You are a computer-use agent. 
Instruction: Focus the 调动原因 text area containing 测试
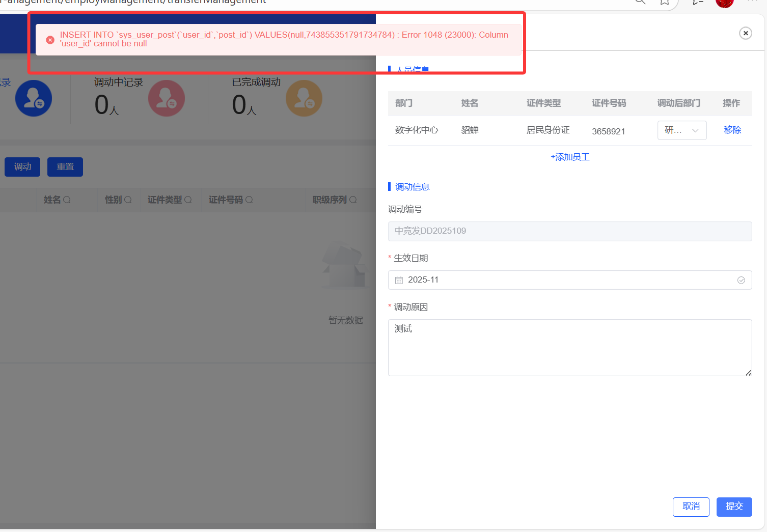coord(570,348)
